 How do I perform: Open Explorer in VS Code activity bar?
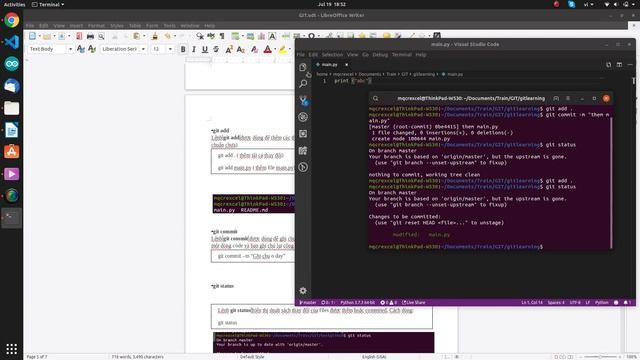point(303,67)
